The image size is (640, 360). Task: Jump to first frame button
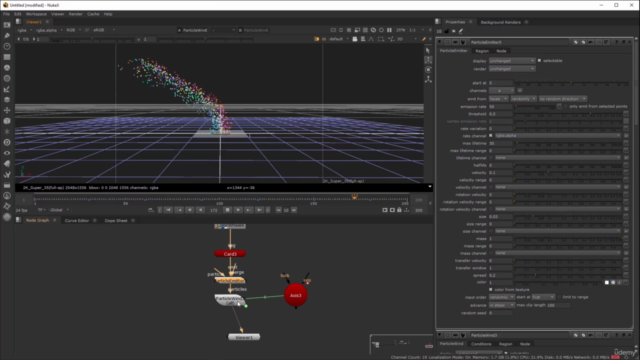pos(168,210)
